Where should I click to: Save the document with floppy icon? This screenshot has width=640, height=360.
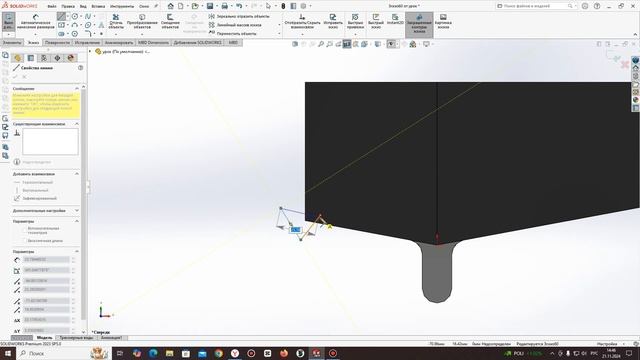point(210,6)
